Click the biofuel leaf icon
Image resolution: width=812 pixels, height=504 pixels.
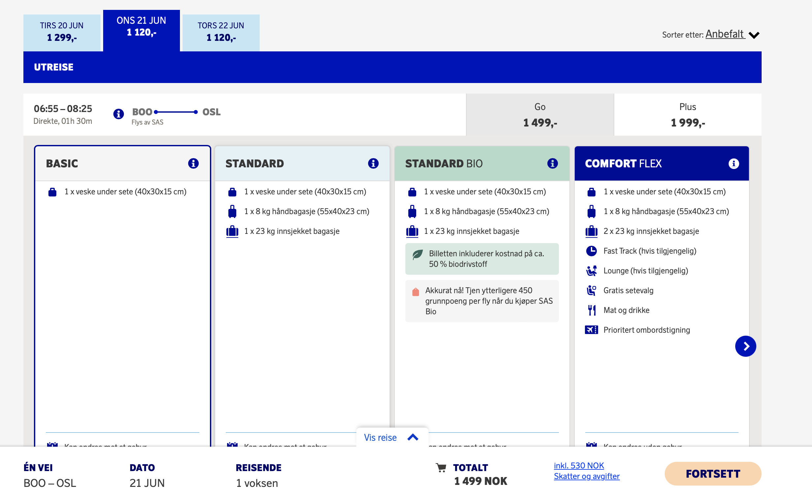coord(418,255)
